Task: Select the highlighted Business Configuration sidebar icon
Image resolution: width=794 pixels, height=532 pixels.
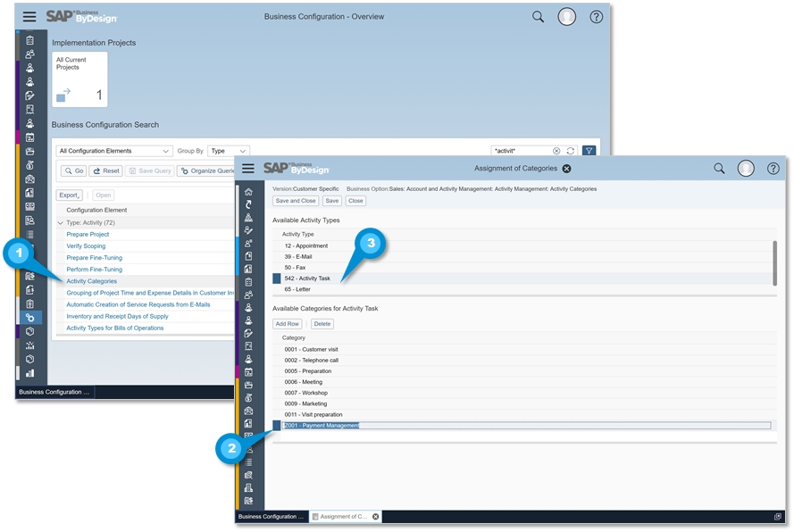Action: [29, 318]
